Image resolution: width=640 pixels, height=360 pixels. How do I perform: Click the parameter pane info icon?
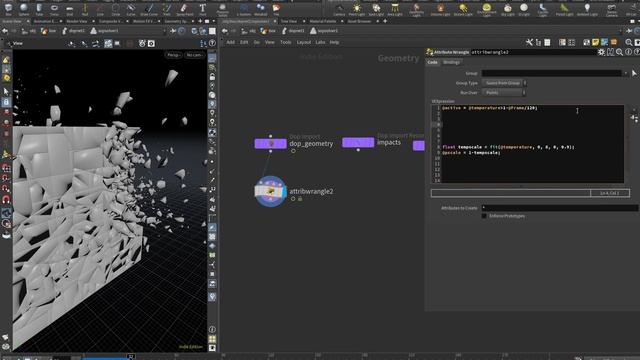[628, 52]
